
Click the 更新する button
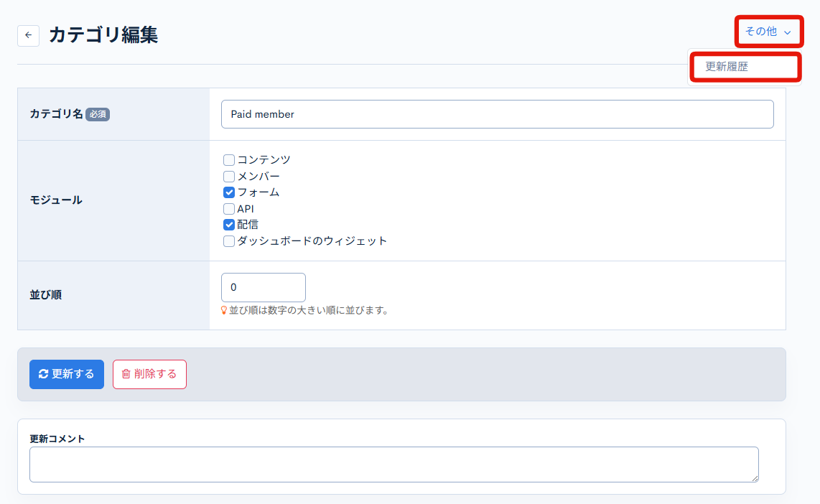(x=66, y=374)
